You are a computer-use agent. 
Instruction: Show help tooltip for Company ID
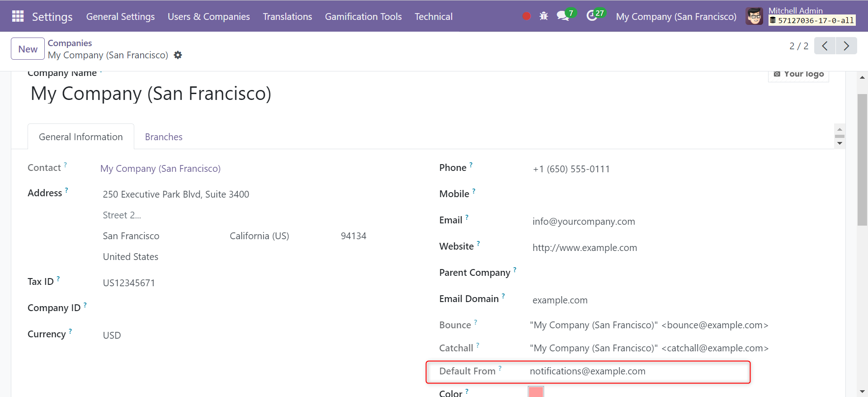[x=85, y=305]
